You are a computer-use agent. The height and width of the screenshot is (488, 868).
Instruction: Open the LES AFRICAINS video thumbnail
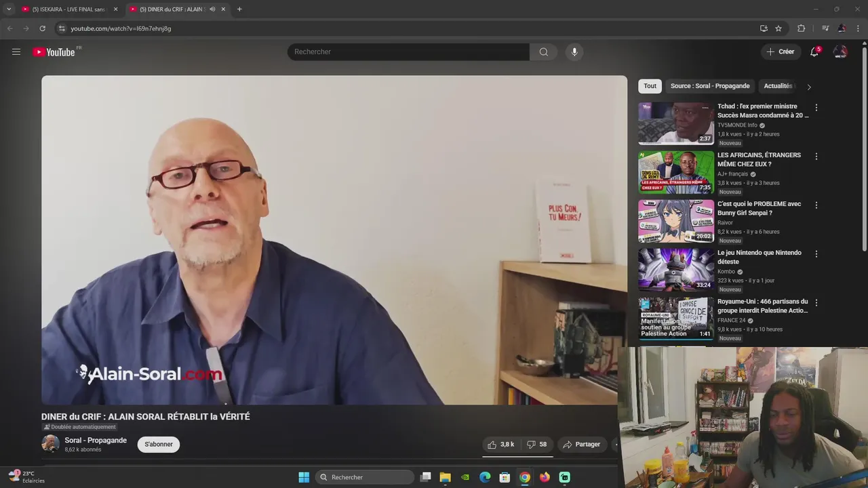(x=676, y=172)
